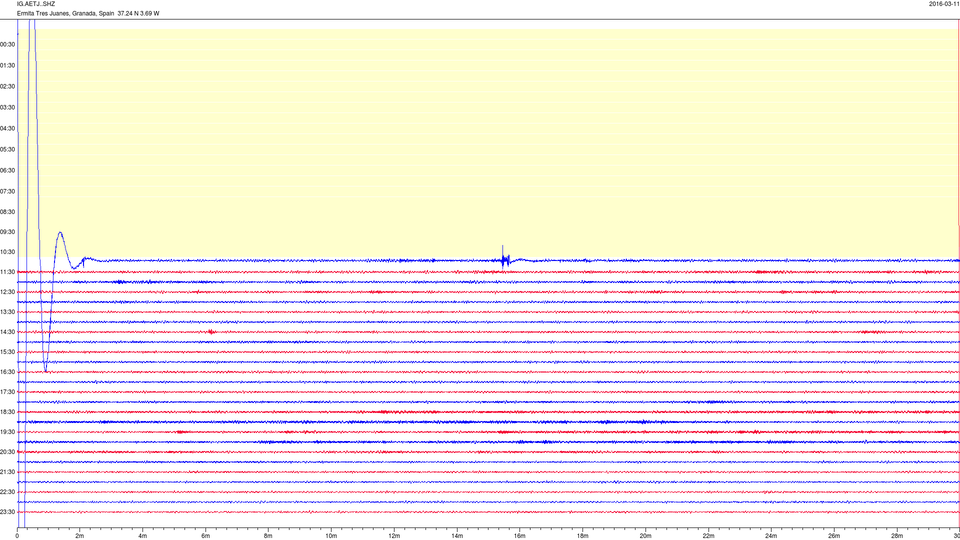
Task: Select the 18:30 time label
Action: [7, 412]
